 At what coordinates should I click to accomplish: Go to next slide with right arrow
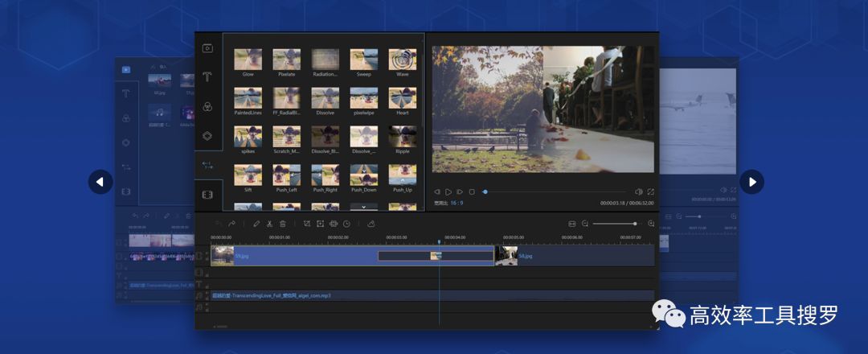[x=751, y=182]
